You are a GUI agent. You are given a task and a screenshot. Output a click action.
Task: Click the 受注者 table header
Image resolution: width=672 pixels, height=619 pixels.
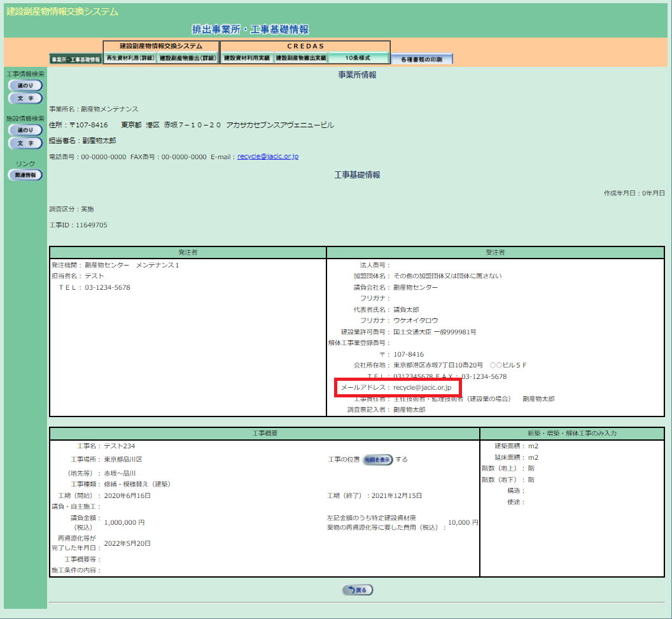495,252
